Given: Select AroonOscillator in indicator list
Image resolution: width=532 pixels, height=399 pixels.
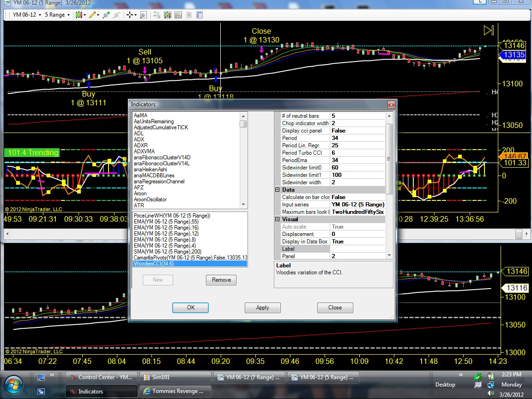Looking at the screenshot, I should click(150, 199).
